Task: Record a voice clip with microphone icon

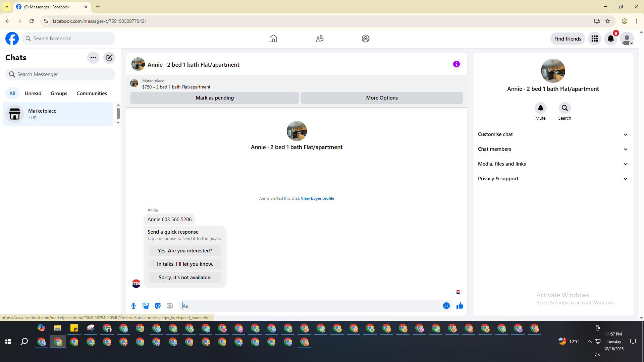Action: pyautogui.click(x=133, y=306)
